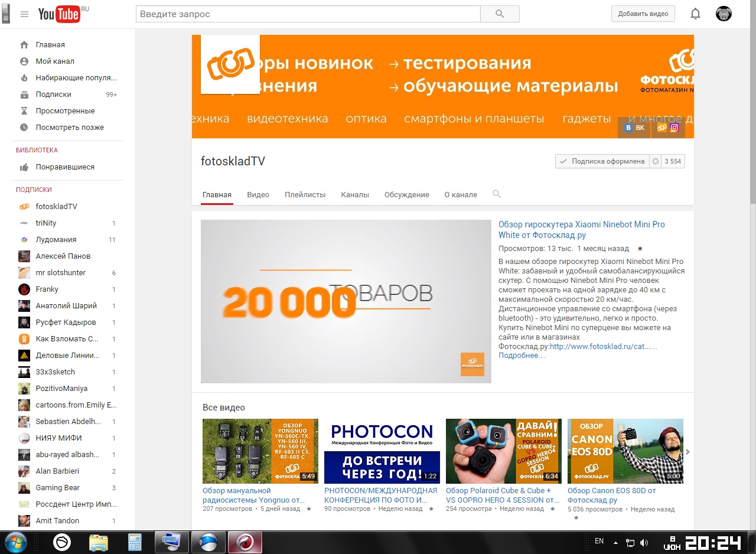Screen dimensions: 756x554
Task: Switch to the О канале tab
Action: click(x=461, y=194)
